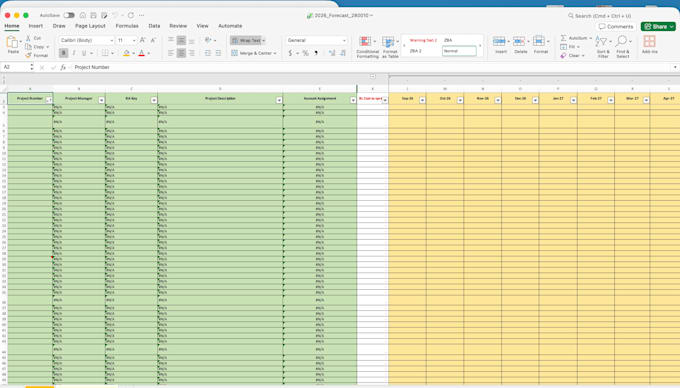Click the green Share button
This screenshot has width=680, height=388.
[x=658, y=26]
